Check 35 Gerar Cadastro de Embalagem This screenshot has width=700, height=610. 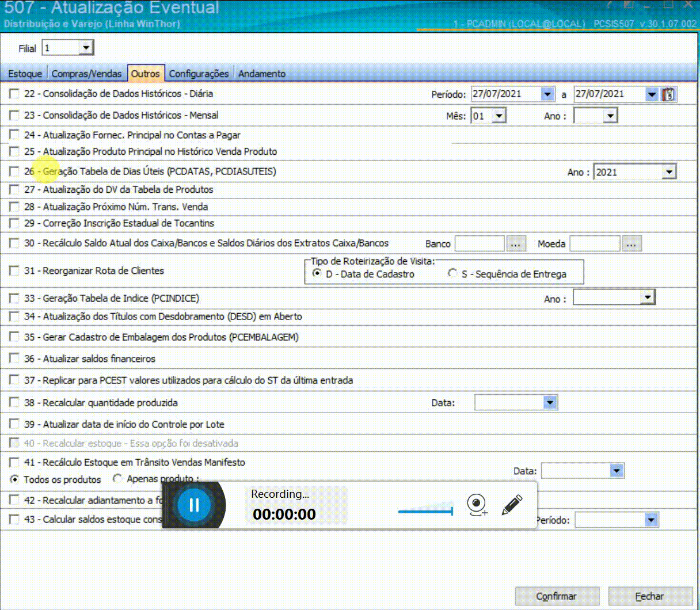point(14,337)
